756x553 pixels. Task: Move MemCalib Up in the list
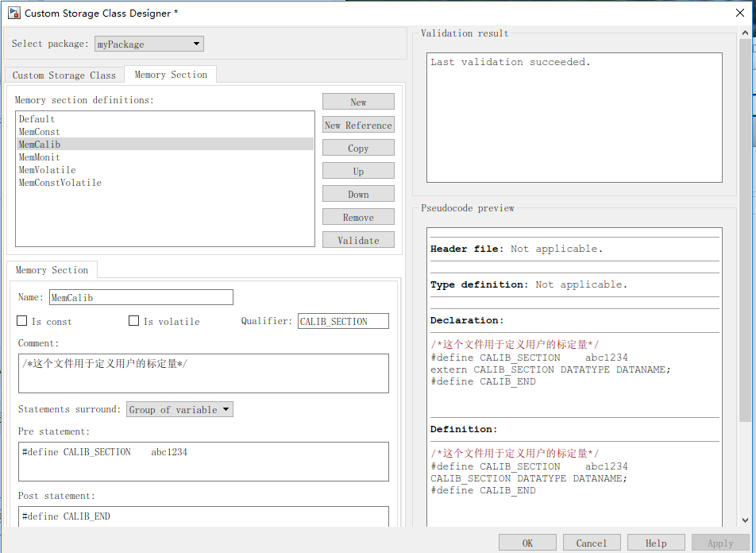click(358, 172)
